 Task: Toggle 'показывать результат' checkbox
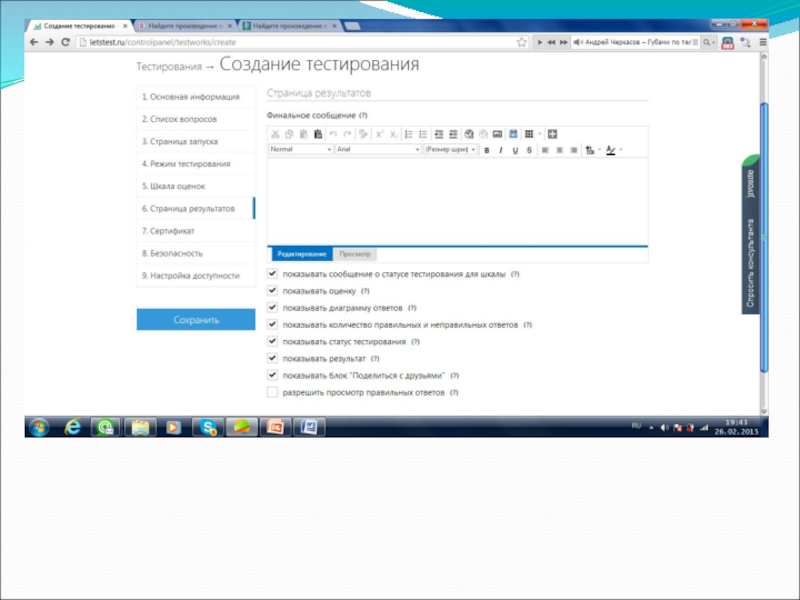(272, 358)
